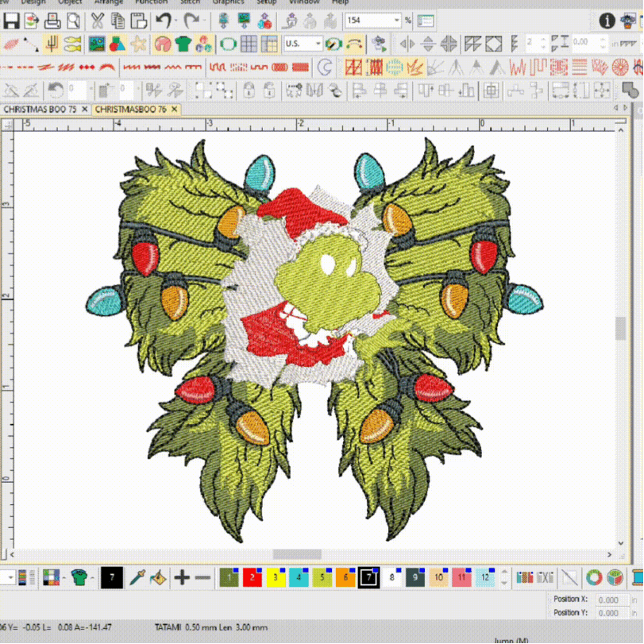Select orange color swatch number 6
The height and width of the screenshot is (644, 644).
(x=345, y=578)
